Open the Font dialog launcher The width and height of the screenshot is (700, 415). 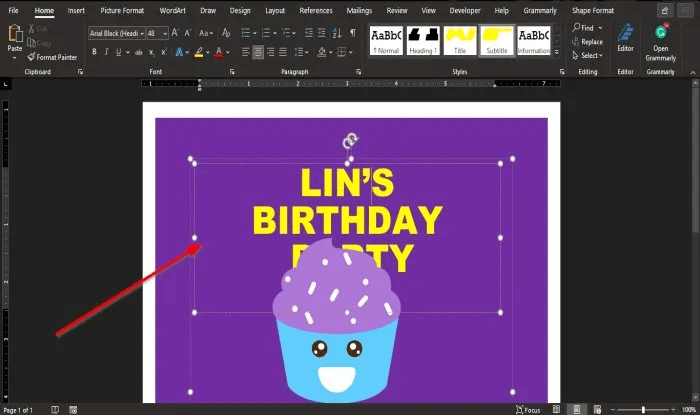pyautogui.click(x=232, y=71)
